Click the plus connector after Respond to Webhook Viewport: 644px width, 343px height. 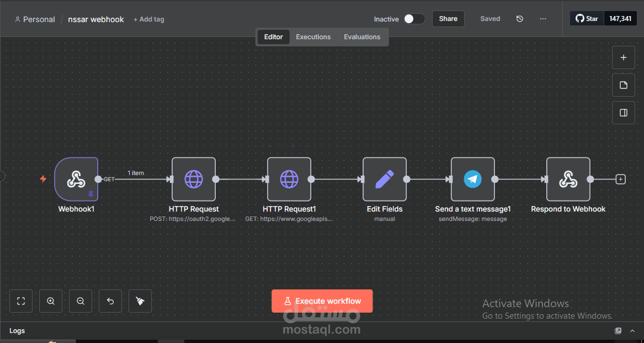621,179
